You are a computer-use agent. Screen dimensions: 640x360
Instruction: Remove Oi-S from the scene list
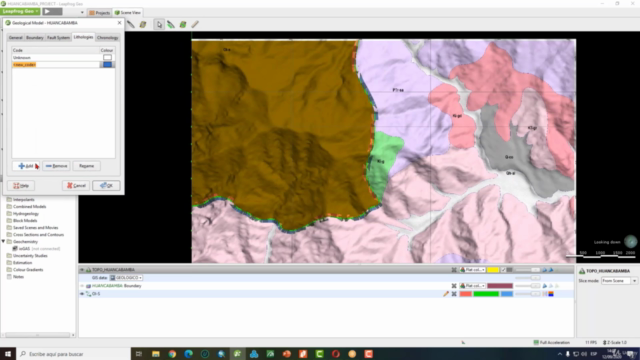[454, 294]
